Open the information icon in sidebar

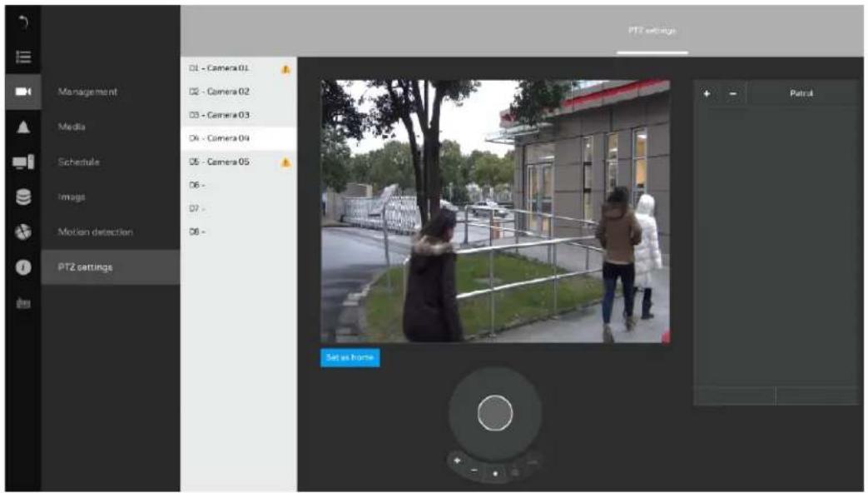pos(23,267)
